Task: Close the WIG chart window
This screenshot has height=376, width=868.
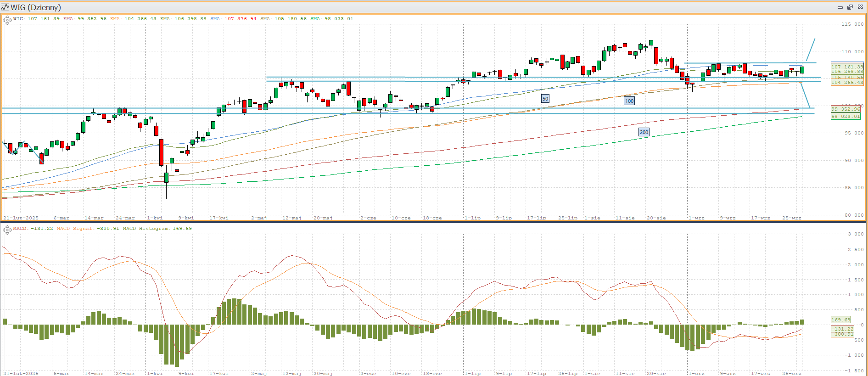Action: [x=860, y=7]
